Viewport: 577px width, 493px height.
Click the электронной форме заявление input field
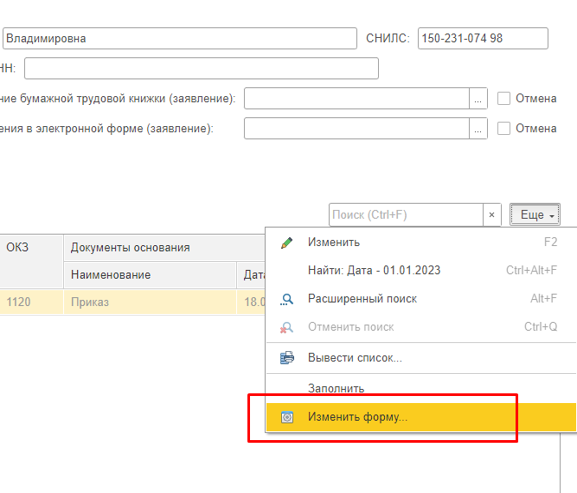(x=357, y=128)
